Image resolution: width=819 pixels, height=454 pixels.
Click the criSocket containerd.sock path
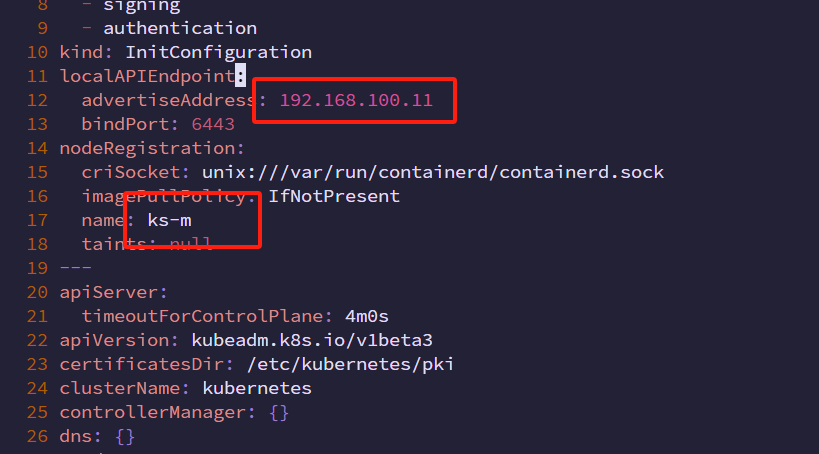pos(433,172)
